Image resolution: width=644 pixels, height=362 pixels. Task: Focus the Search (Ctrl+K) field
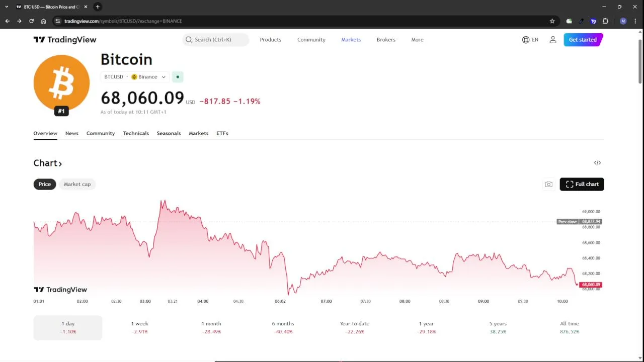[216, 40]
